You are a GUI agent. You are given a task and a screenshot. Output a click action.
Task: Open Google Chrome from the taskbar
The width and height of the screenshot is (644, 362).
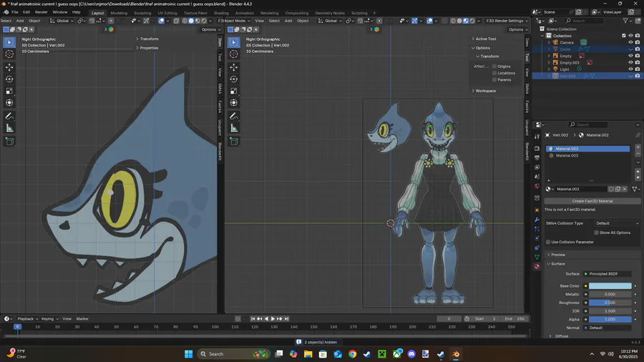(x=352, y=354)
